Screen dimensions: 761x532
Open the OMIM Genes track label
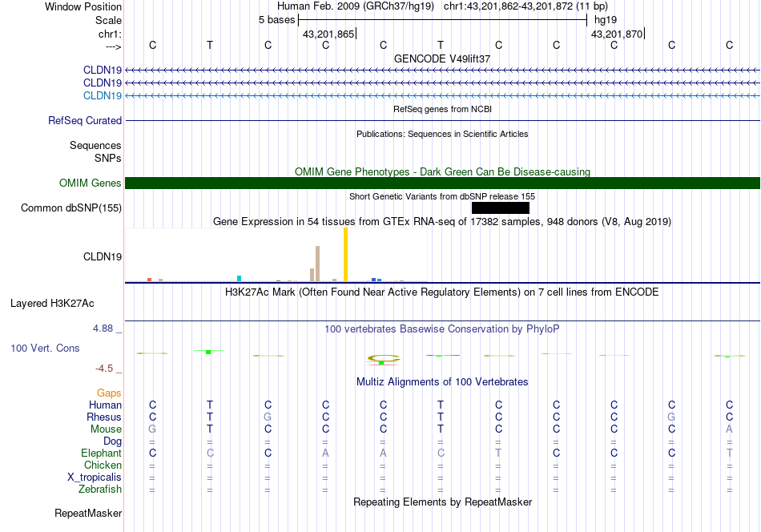coord(91,183)
